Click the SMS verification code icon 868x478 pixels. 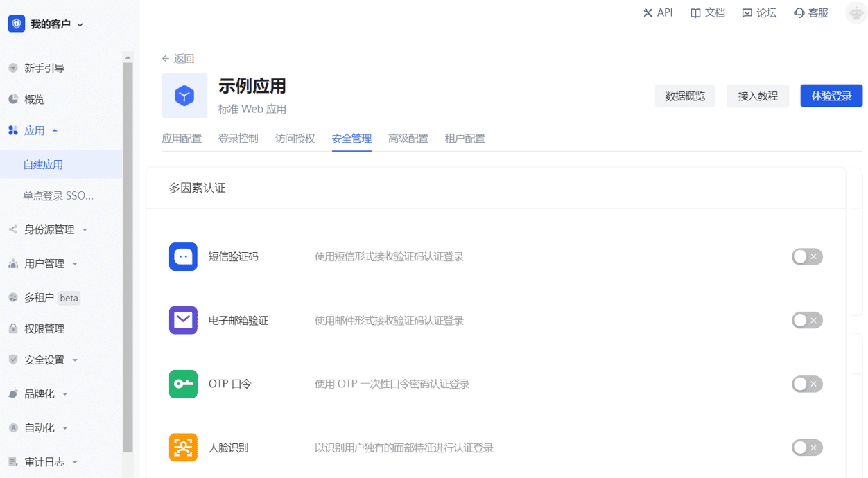pyautogui.click(x=183, y=256)
